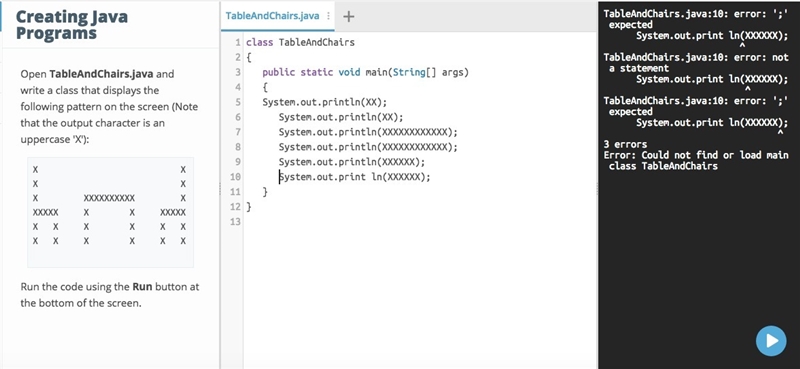Click on line 7 println statement
Viewport: 800px width, 369px height.
pyautogui.click(x=368, y=132)
